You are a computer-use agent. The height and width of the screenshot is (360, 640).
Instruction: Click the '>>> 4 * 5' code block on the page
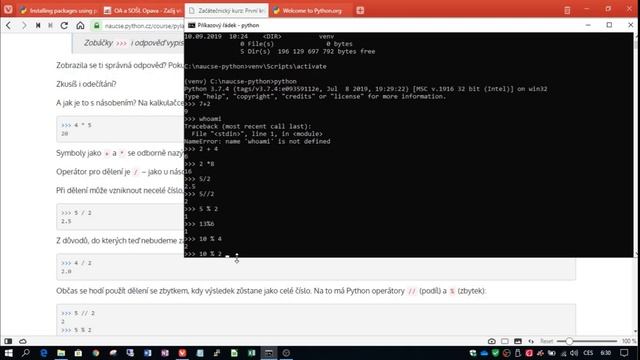pos(120,129)
